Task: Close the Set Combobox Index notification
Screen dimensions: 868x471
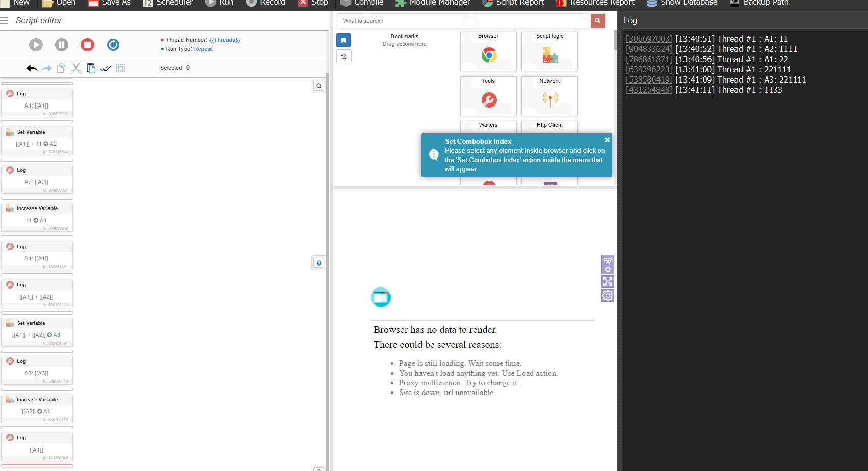Action: [x=607, y=140]
